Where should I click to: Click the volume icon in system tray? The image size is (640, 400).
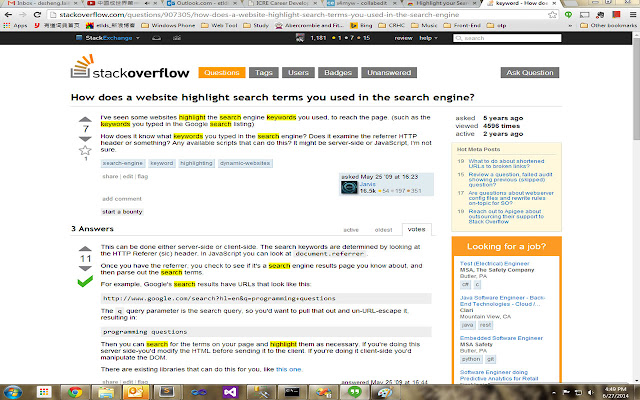point(590,392)
